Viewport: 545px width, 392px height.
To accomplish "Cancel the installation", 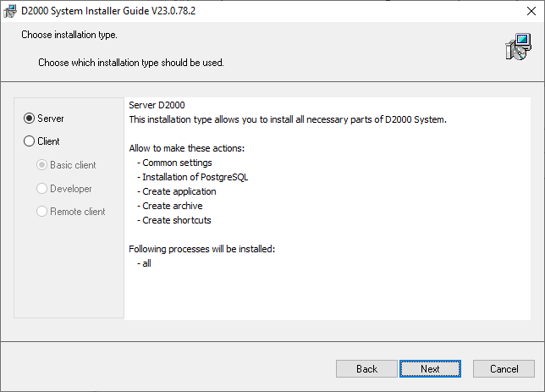I will point(504,369).
